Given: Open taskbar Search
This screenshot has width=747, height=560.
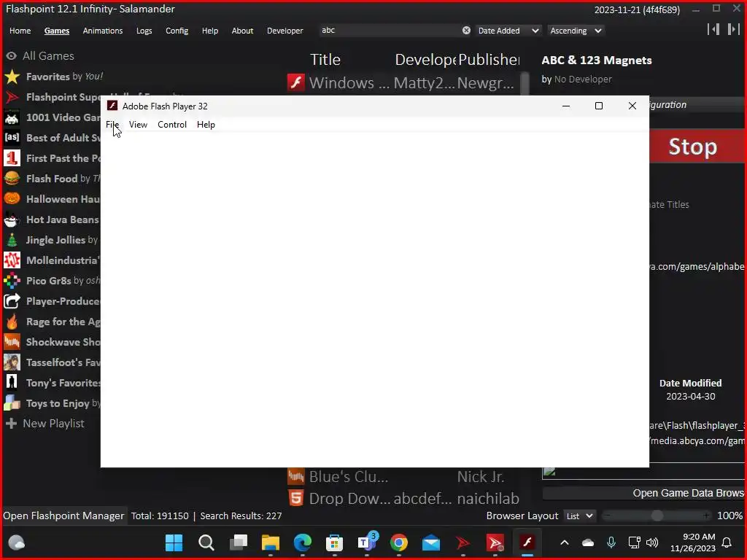Looking at the screenshot, I should pos(206,542).
